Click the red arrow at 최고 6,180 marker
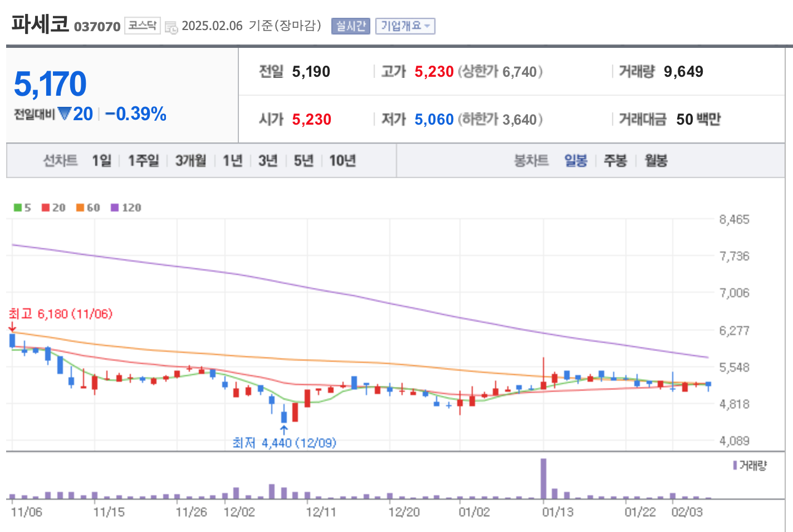Viewport: 793px width, 532px height. pyautogui.click(x=12, y=327)
